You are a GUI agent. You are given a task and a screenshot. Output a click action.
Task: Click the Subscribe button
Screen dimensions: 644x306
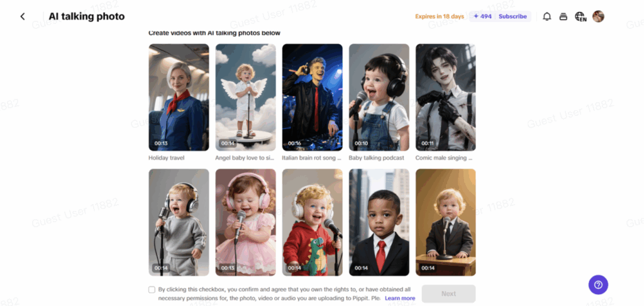(x=513, y=16)
